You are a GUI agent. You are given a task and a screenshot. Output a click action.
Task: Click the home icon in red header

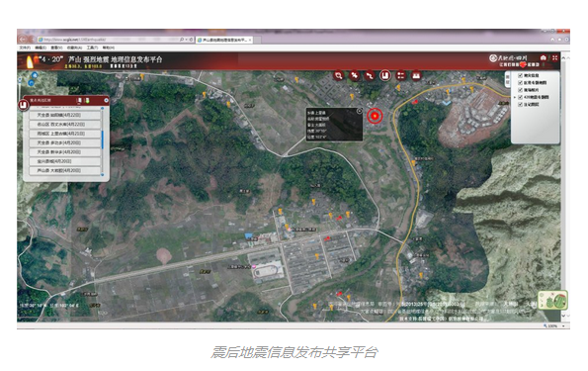(543, 57)
